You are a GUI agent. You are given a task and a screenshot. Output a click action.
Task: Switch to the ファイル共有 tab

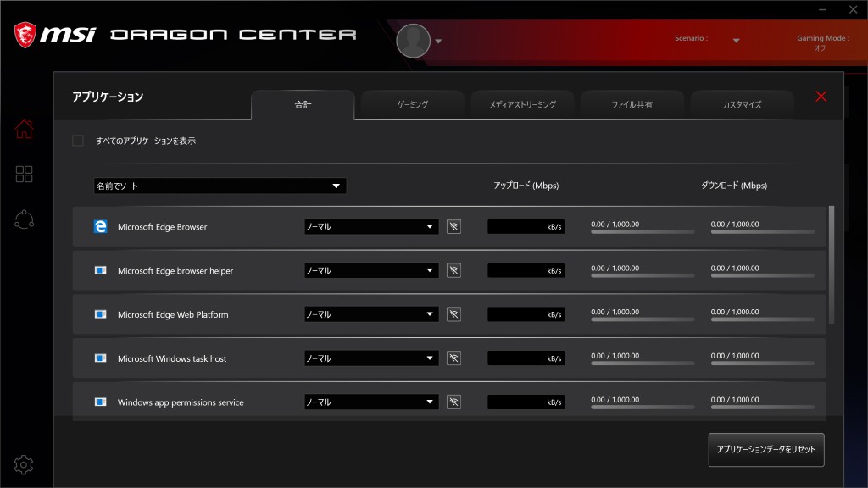[x=632, y=104]
